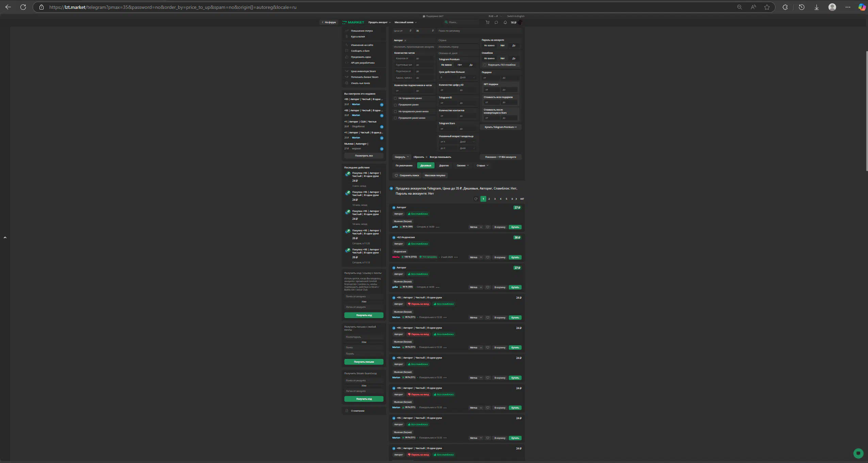Image resolution: width=868 pixels, height=463 pixels.
Task: Open the live chat bubble in the page corner
Action: coord(858,453)
